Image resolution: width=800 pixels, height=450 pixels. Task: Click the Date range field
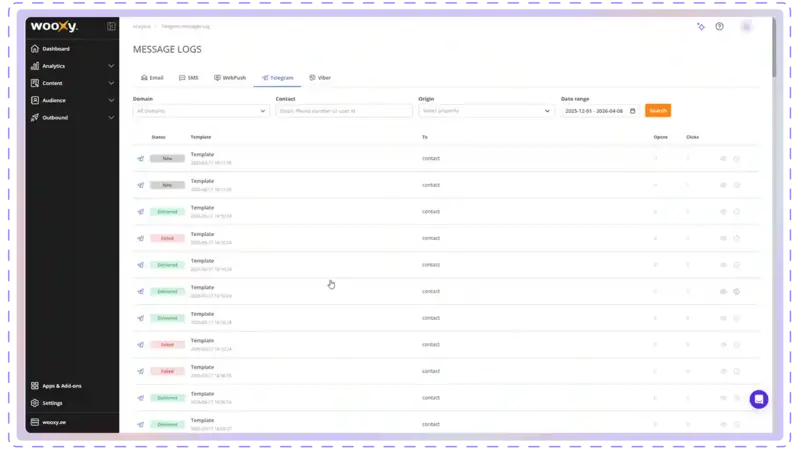click(600, 111)
